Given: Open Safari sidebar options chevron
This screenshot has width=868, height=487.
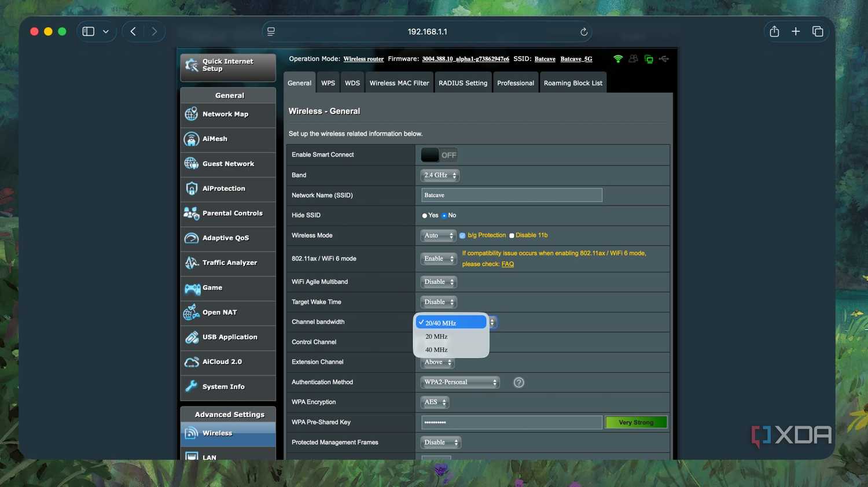Looking at the screenshot, I should [106, 31].
